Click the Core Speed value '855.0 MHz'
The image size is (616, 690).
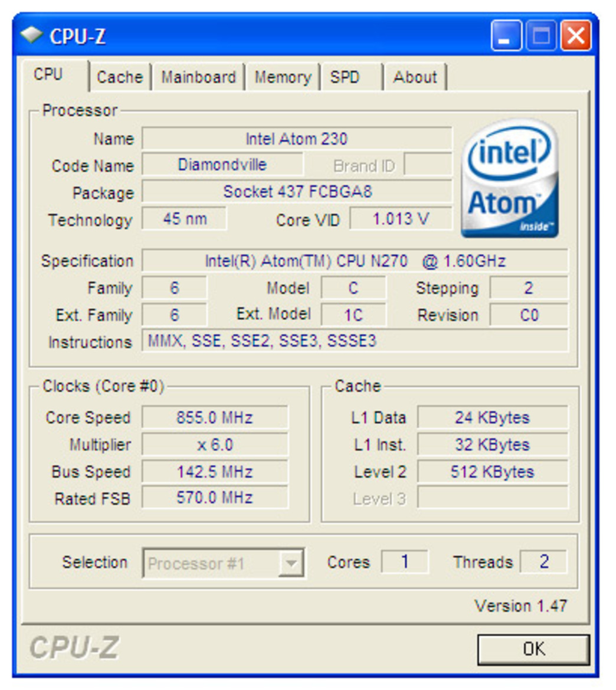(215, 417)
